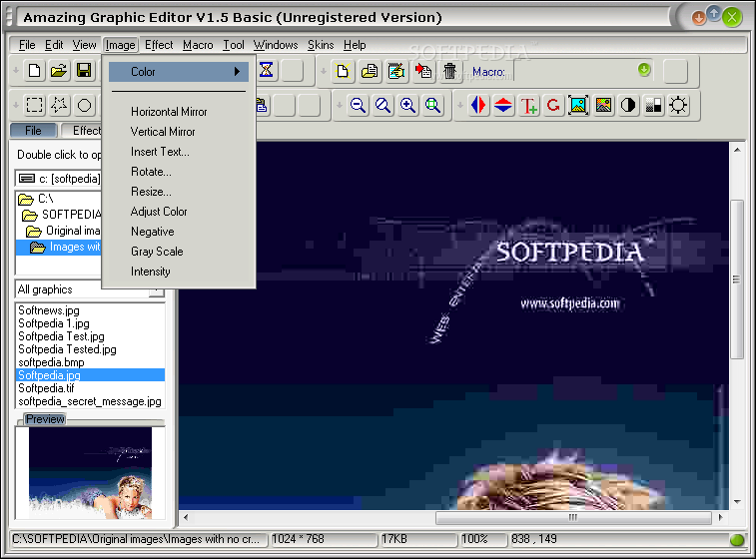
Task: Click the green run macro arrow button
Action: pos(644,70)
